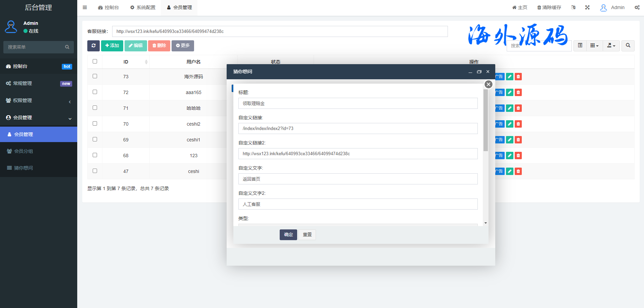Click the 重置 button in dialog
This screenshot has width=644, height=308.
coord(307,234)
